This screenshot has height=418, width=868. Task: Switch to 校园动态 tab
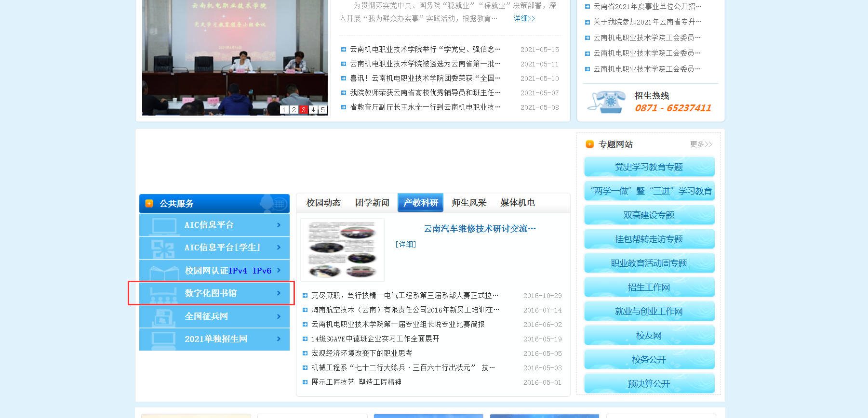point(323,203)
